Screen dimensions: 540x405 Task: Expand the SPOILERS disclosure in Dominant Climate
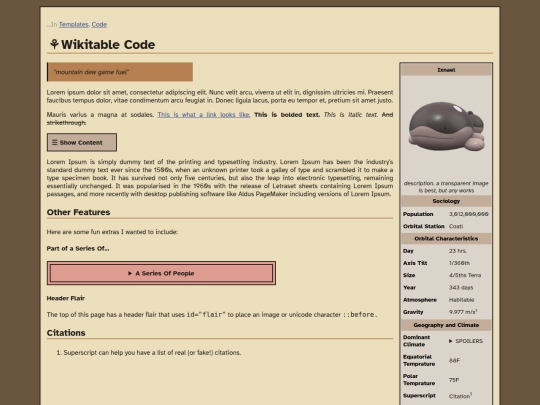(466, 341)
